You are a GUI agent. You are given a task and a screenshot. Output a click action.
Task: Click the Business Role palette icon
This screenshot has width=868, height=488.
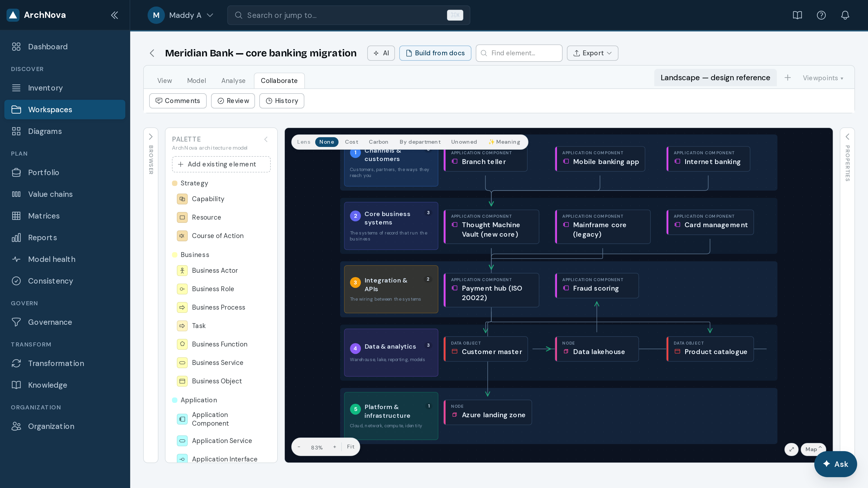coord(182,289)
